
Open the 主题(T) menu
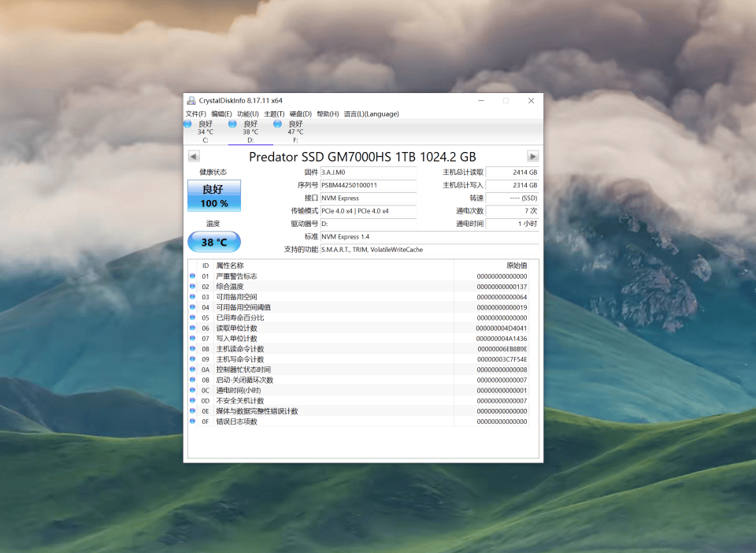pos(274,113)
